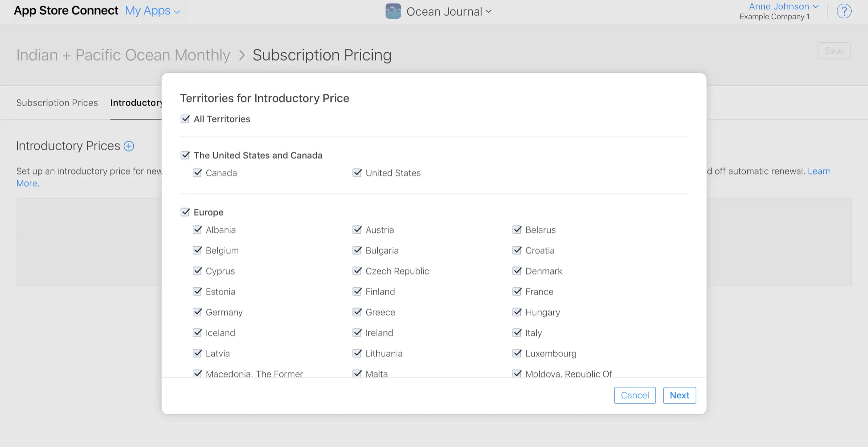Open the Help question mark icon
The height and width of the screenshot is (447, 868).
(844, 11)
